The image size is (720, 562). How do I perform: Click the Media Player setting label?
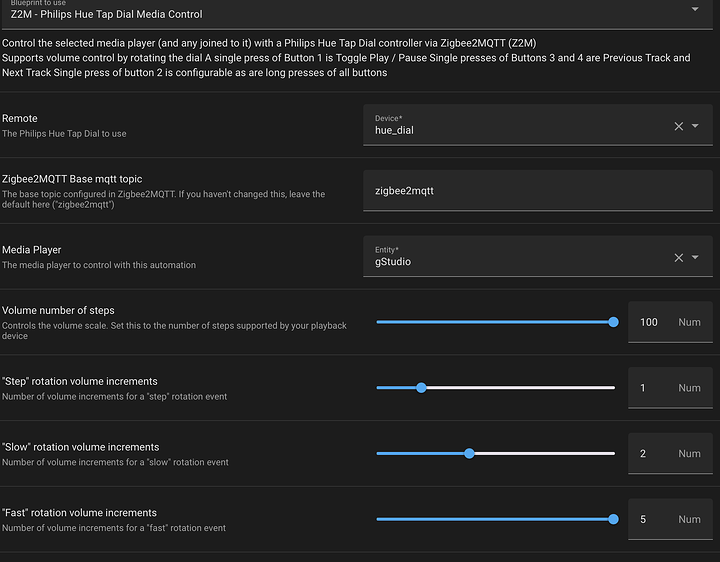(32, 250)
